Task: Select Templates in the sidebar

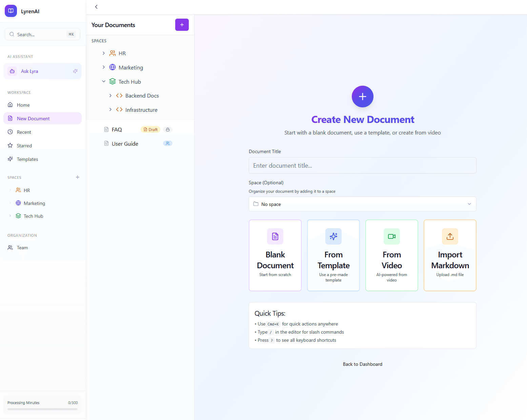Action: tap(27, 159)
